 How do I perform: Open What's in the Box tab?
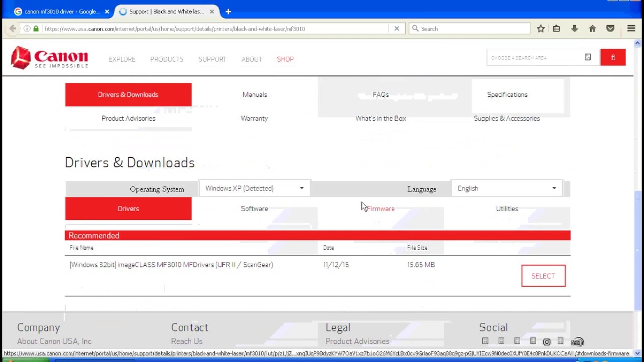click(381, 118)
